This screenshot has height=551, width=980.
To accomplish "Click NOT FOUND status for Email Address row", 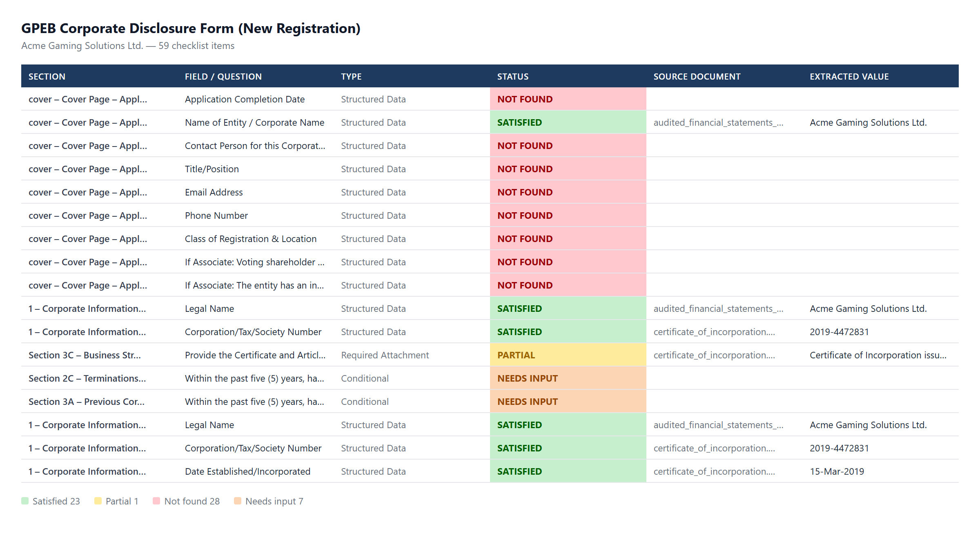I will click(568, 192).
